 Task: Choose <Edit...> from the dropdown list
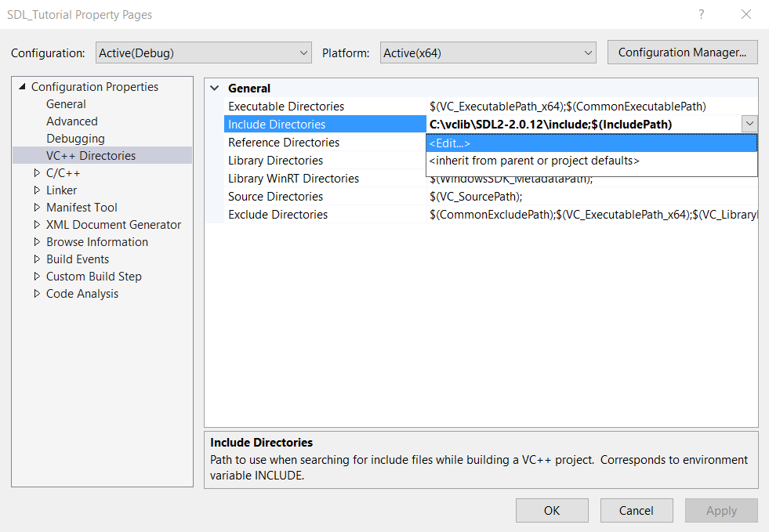[592, 143]
